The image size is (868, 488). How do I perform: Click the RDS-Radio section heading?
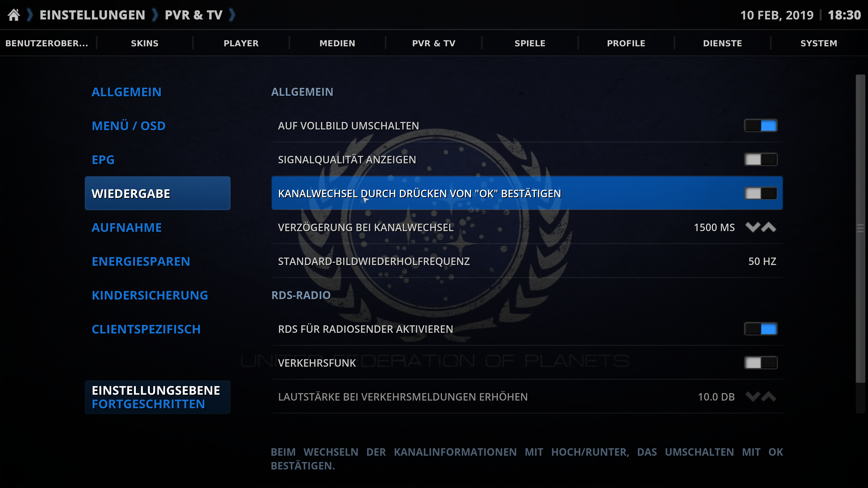301,295
